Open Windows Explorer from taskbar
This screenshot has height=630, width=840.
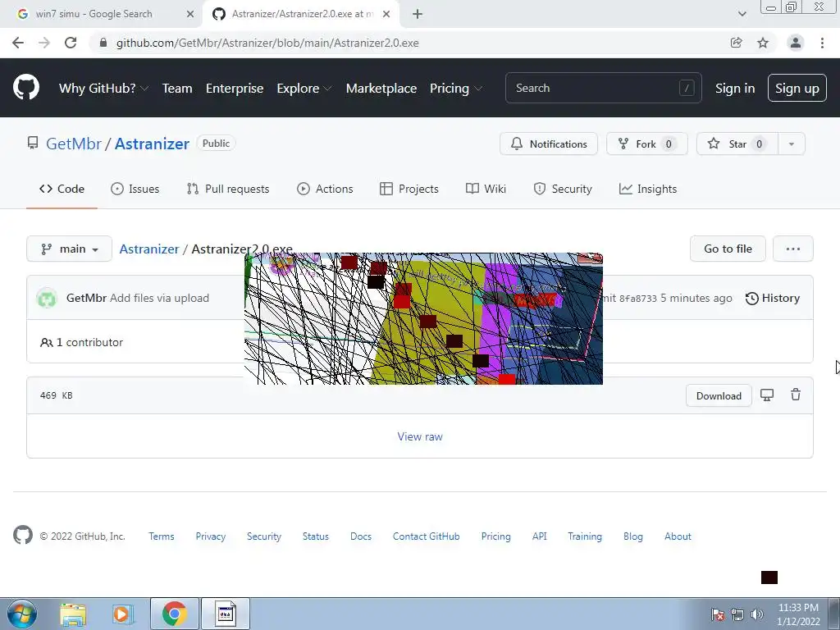(73, 614)
